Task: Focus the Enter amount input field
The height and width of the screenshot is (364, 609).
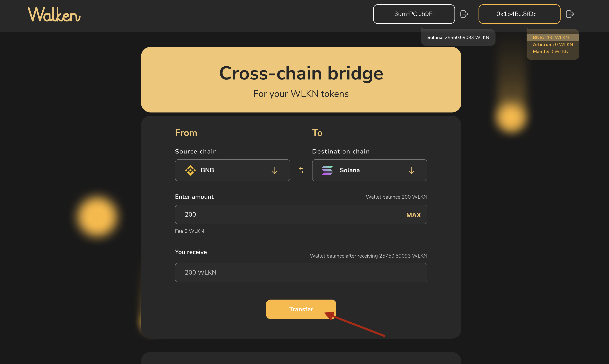Action: click(289, 214)
